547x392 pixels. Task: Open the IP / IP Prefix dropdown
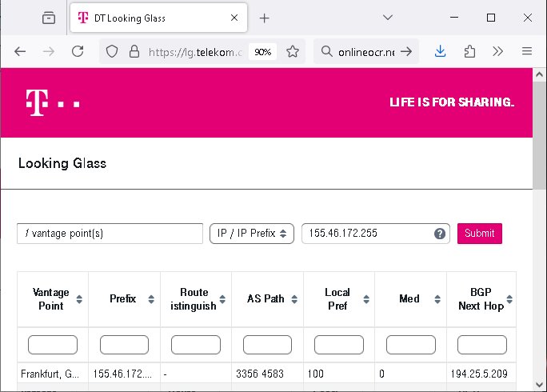[x=252, y=234]
